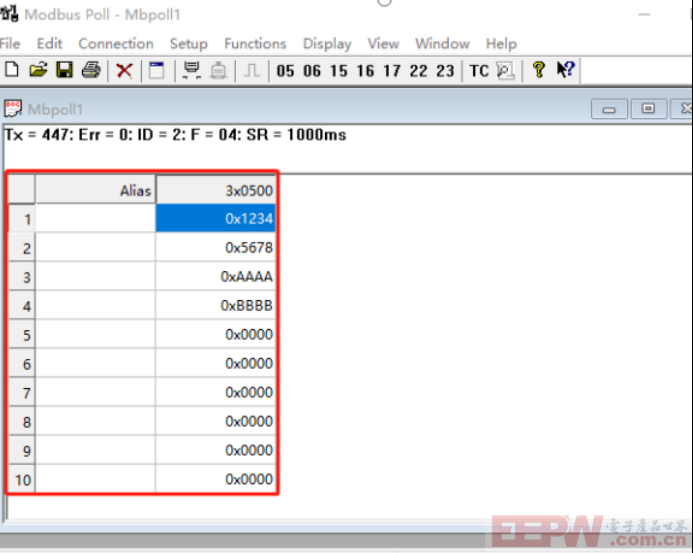Open the Window menu
Viewport: 693px width, 553px height.
tap(442, 44)
